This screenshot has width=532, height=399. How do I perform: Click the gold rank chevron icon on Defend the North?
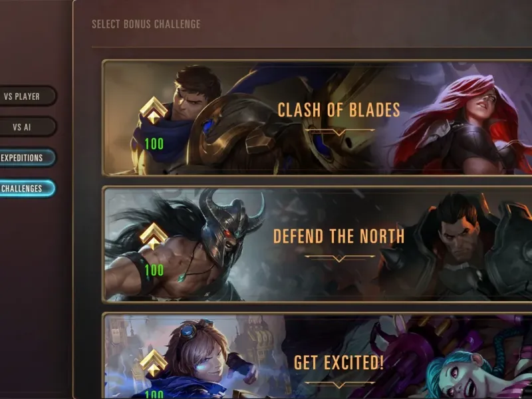coord(154,236)
